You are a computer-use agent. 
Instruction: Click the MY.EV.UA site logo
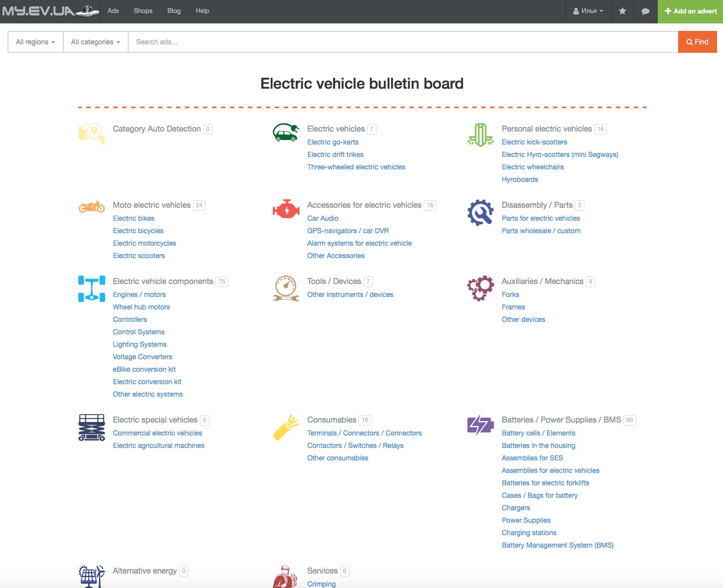[x=50, y=11]
